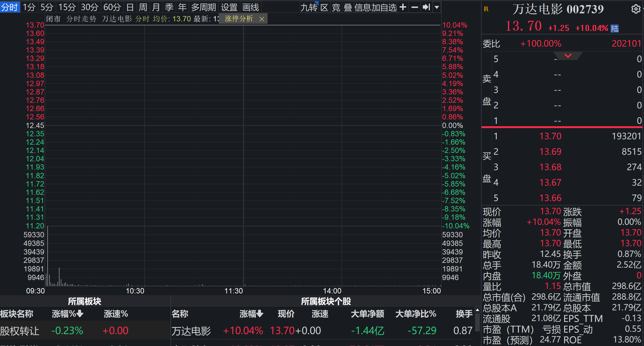The height and width of the screenshot is (346, 644).
Task: Click the 0.00% baseline axis label
Action: [x=452, y=125]
